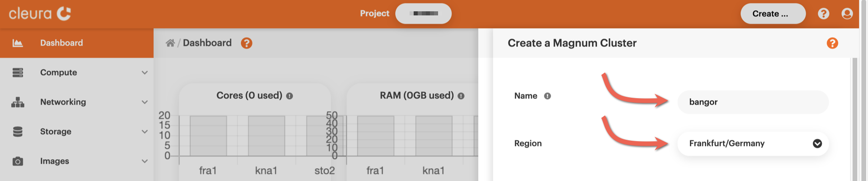Select Dashboard in the sidebar
The height and width of the screenshot is (181, 868).
point(77,43)
